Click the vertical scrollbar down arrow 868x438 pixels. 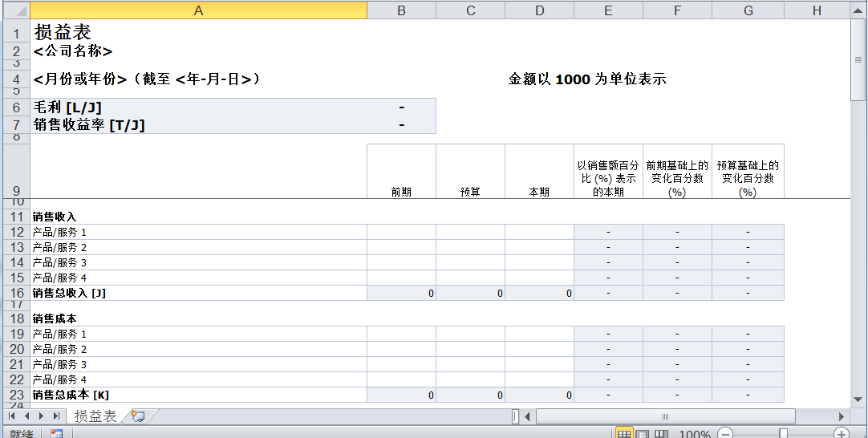coord(858,399)
